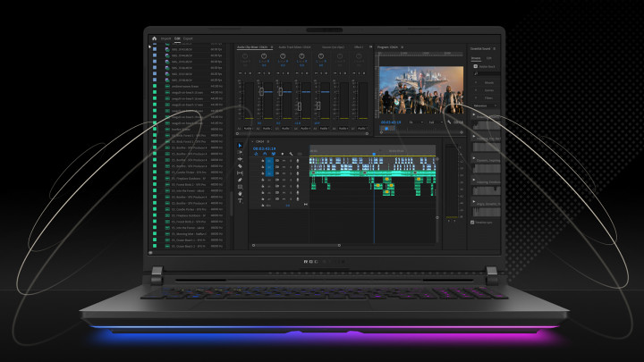Image resolution: width=644 pixels, height=362 pixels.
Task: Click voice-over mic on third timeline track
Action: tap(298, 173)
